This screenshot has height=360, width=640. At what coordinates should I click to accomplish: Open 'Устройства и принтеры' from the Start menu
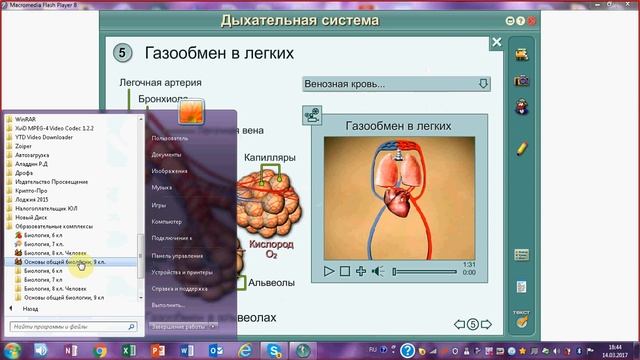[x=182, y=272]
